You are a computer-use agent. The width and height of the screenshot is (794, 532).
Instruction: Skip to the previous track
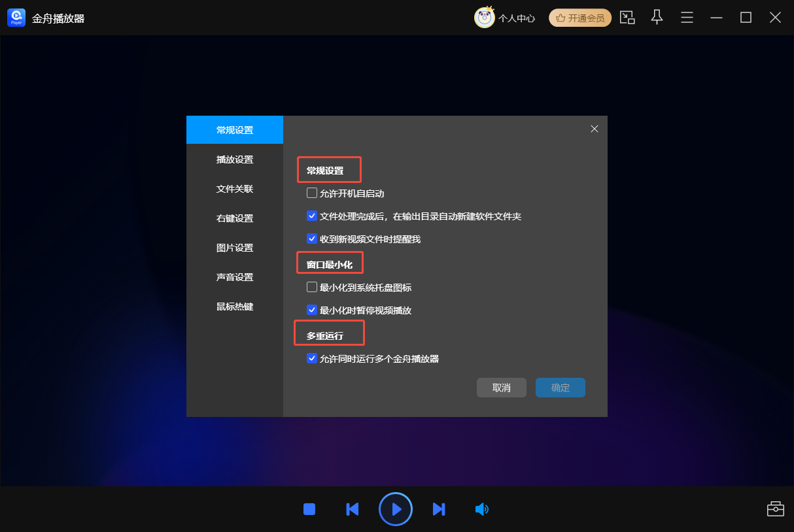[x=352, y=509]
